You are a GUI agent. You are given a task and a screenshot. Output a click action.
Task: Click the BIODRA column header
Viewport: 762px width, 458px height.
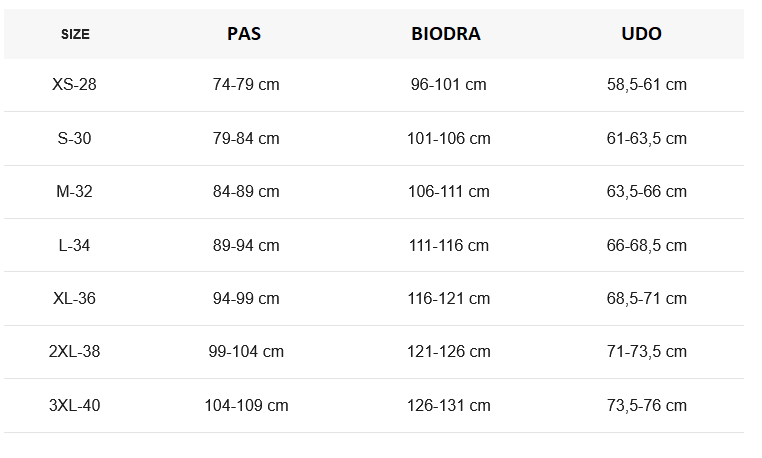446,33
